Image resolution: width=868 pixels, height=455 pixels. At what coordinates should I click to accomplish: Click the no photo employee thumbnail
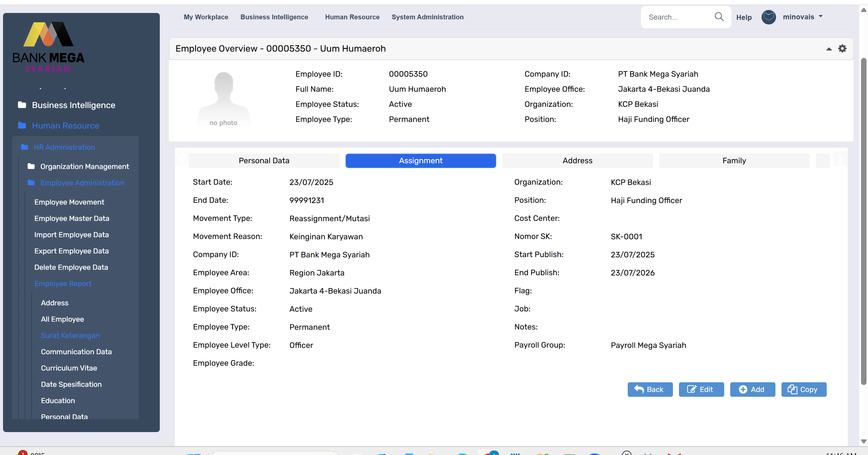(224, 99)
